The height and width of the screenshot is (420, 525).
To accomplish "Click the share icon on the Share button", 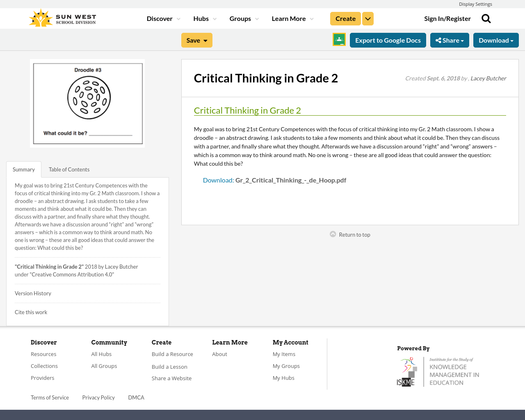I will pos(439,39).
